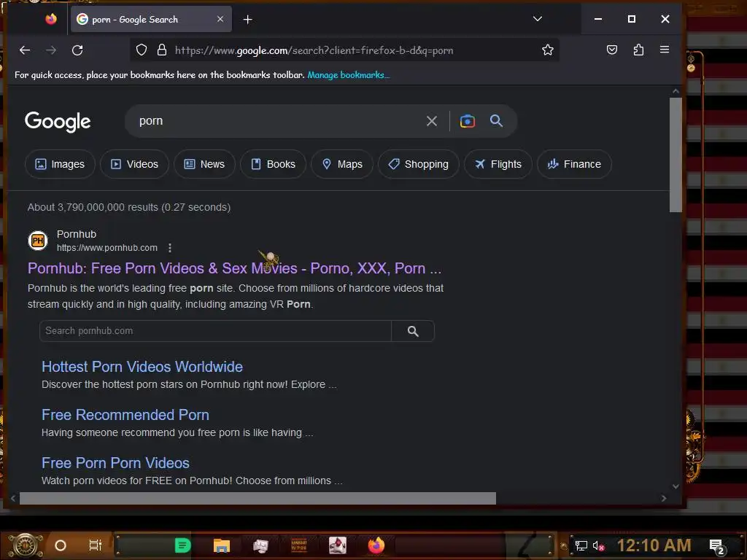Switch to Shopping results
Image resolution: width=747 pixels, height=560 pixels.
point(418,164)
